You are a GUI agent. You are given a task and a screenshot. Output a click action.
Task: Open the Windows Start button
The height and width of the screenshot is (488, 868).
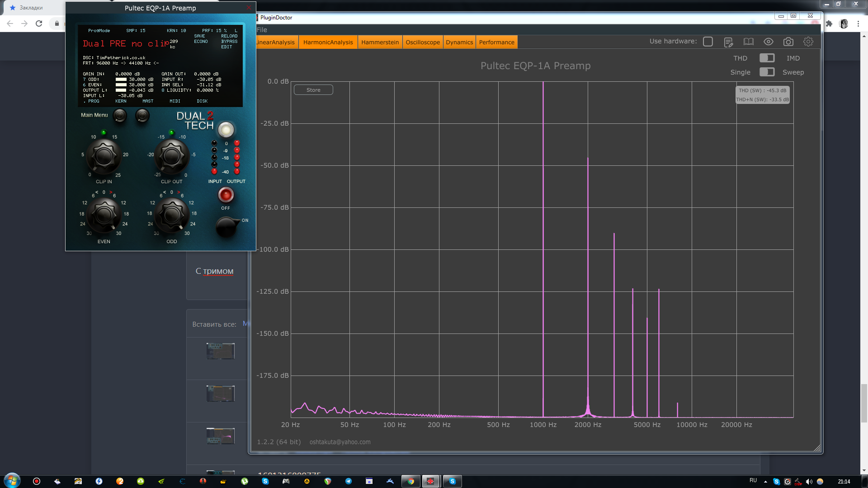click(x=12, y=480)
